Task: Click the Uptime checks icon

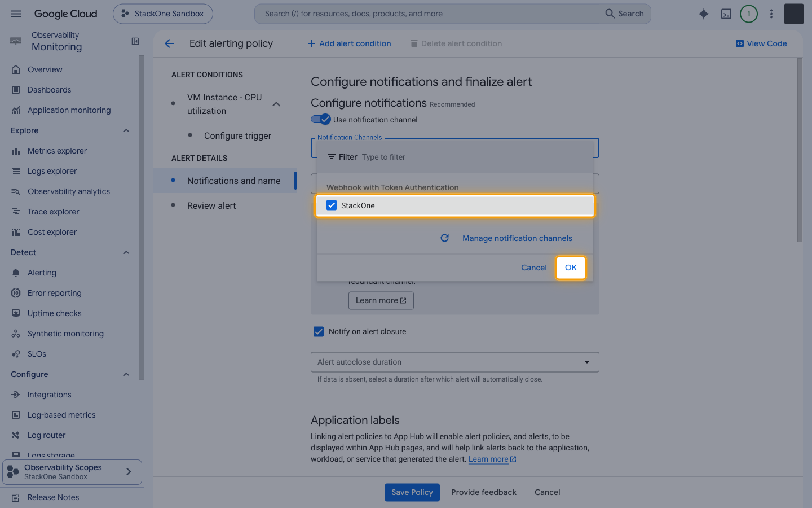Action: (16, 313)
